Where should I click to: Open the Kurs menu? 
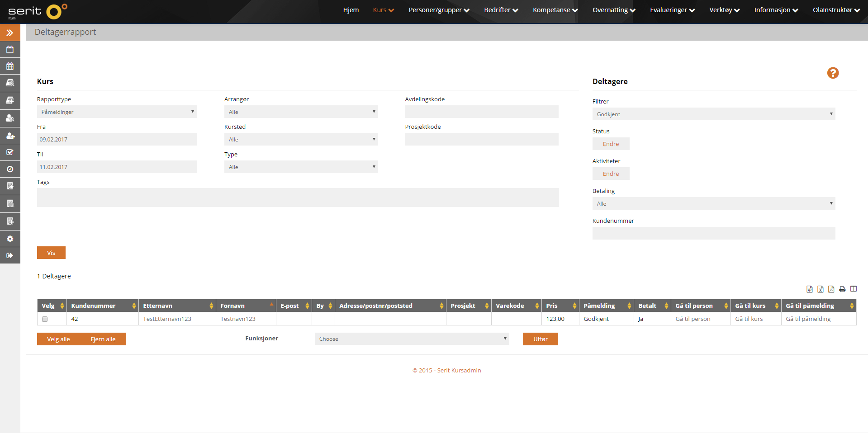click(384, 10)
